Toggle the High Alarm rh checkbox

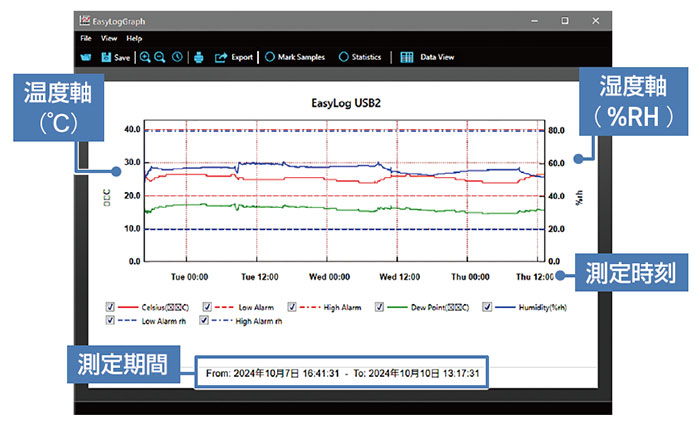(204, 320)
